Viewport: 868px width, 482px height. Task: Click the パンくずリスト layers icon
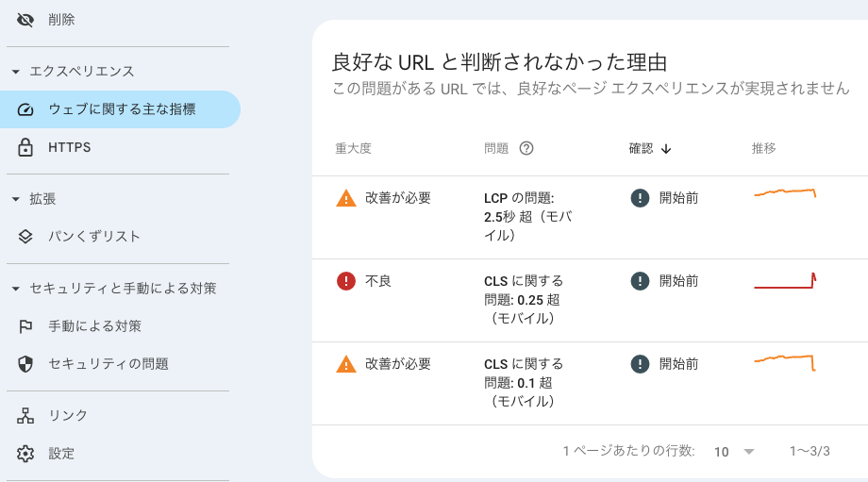coord(25,237)
